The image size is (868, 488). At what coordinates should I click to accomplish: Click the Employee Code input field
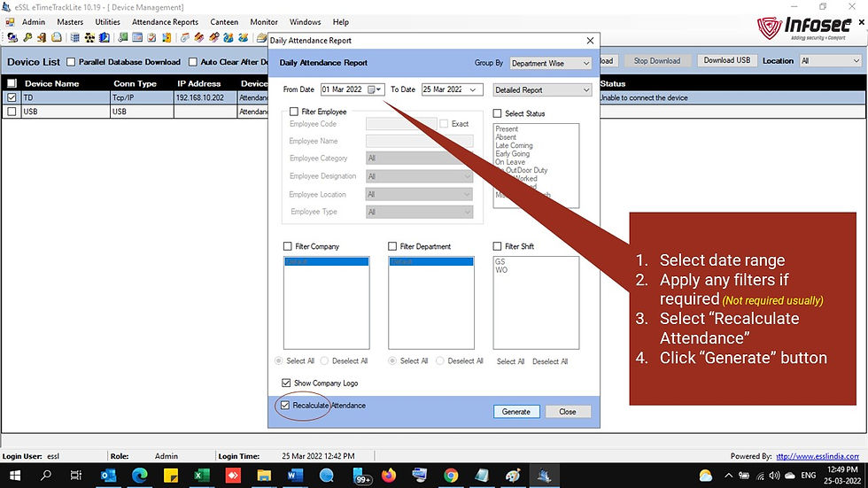[x=400, y=124]
